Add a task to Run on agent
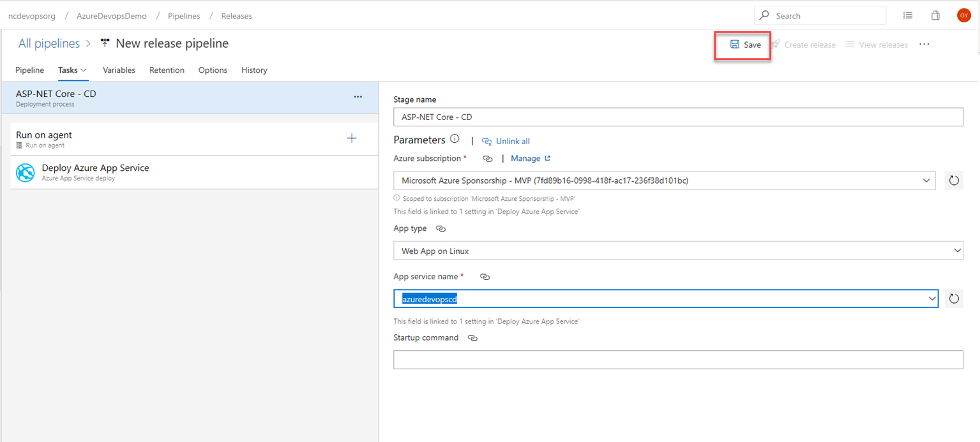This screenshot has width=980, height=442. [x=352, y=138]
